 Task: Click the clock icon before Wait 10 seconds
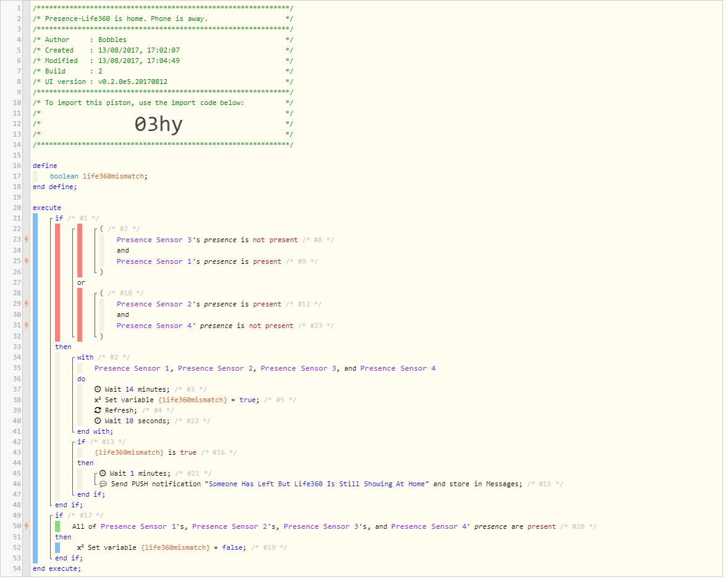click(x=98, y=421)
